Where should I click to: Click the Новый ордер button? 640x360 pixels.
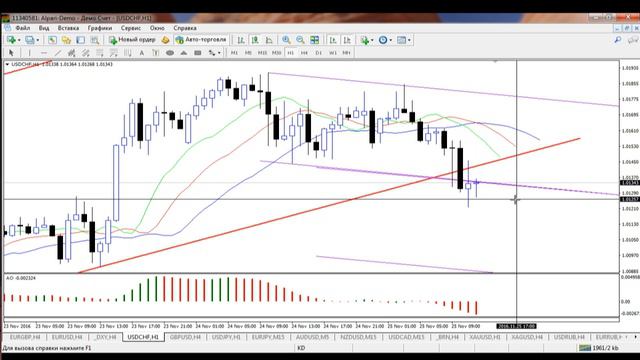coord(132,40)
